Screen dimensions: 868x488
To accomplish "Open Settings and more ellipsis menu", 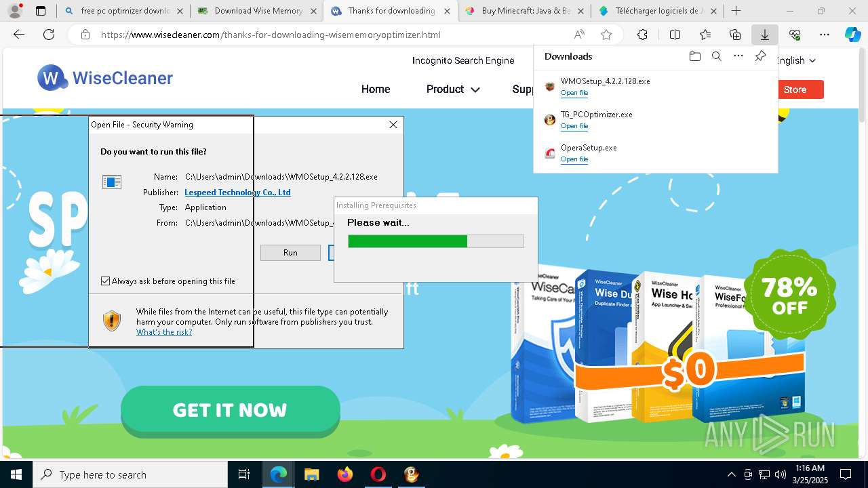I will (x=825, y=35).
